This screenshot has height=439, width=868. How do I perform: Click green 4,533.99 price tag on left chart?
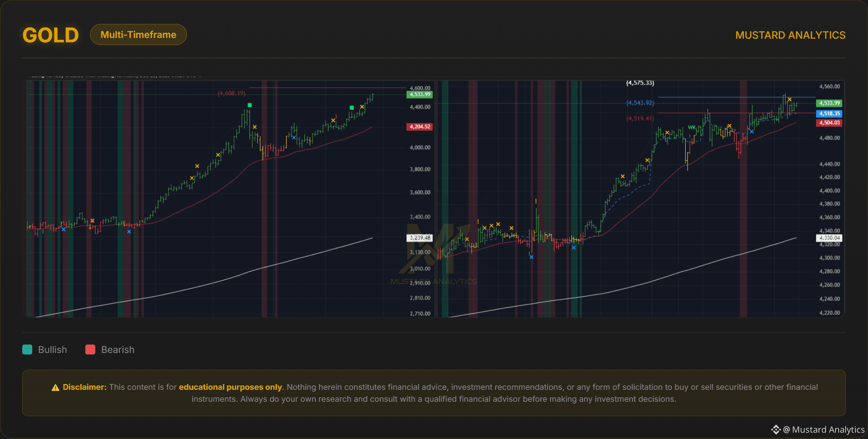420,94
